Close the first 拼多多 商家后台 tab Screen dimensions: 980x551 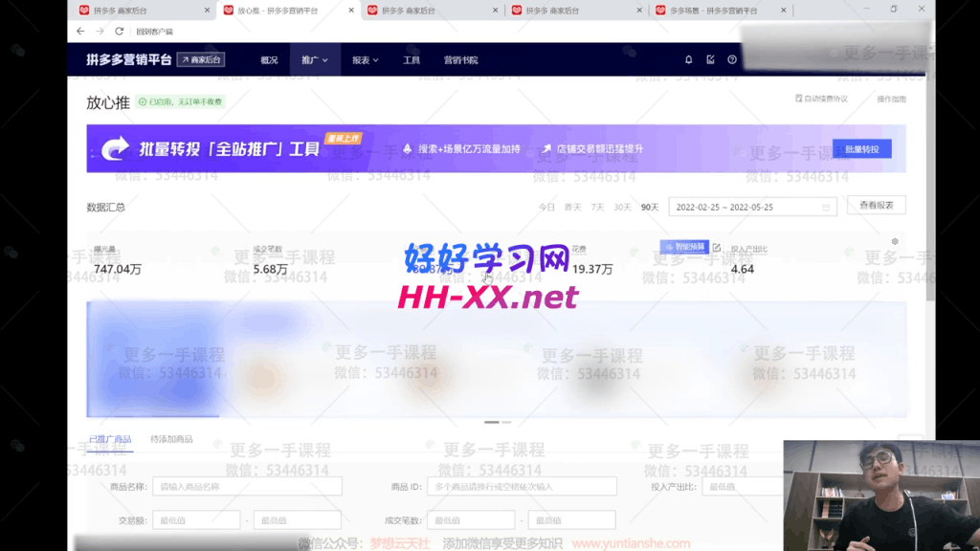tap(207, 10)
